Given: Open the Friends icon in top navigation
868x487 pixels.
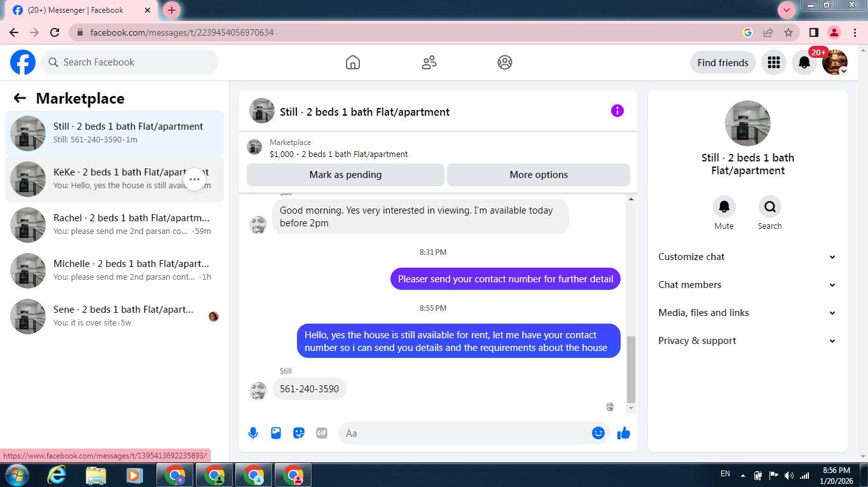Looking at the screenshot, I should (429, 62).
